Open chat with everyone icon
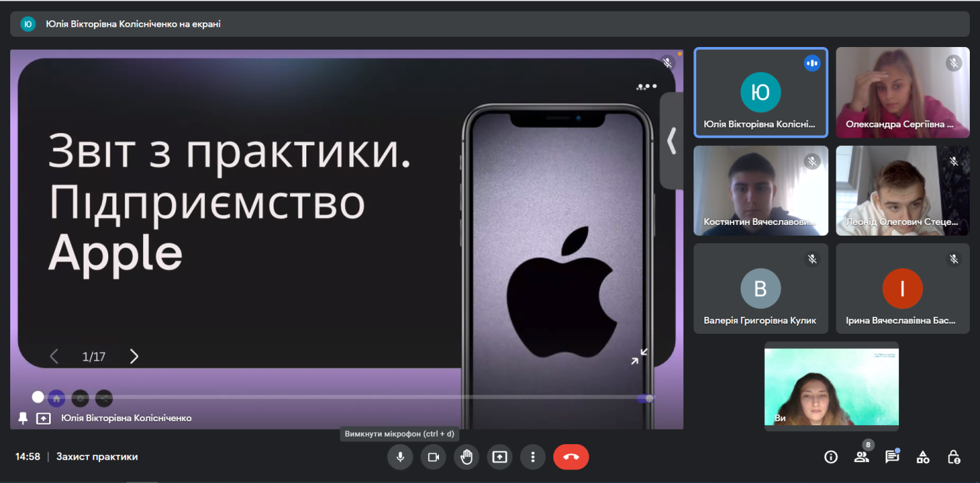 [892, 457]
